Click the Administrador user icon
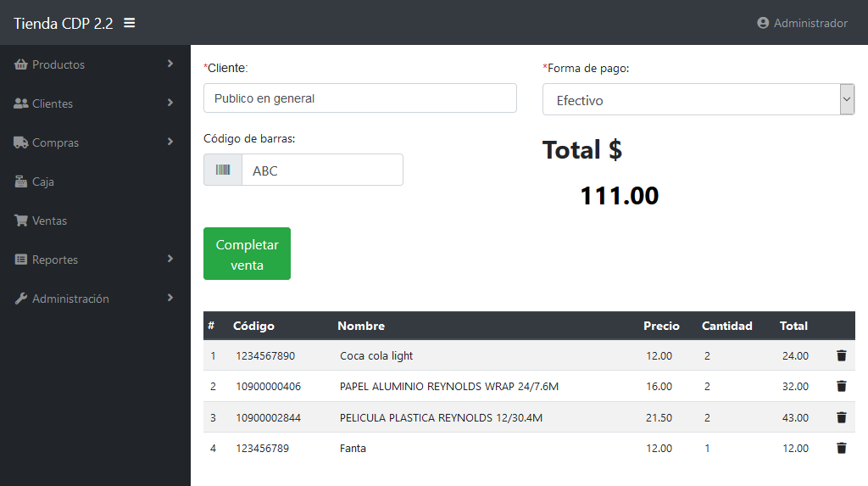 pyautogui.click(x=763, y=24)
